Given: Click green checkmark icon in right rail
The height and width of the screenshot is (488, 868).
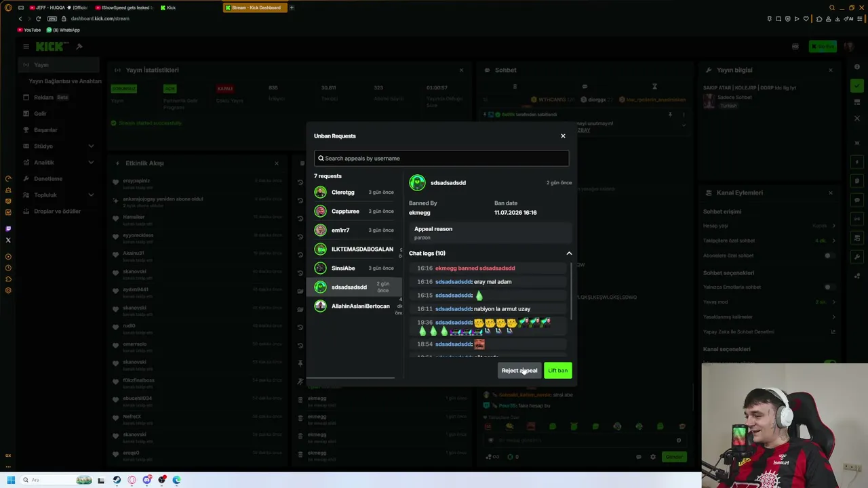Looking at the screenshot, I should point(857,86).
